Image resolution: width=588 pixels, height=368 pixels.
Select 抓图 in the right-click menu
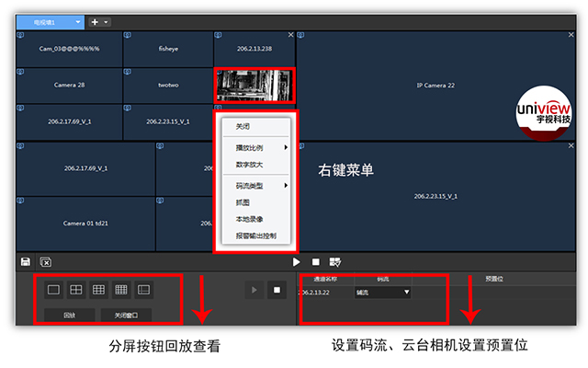click(x=243, y=203)
